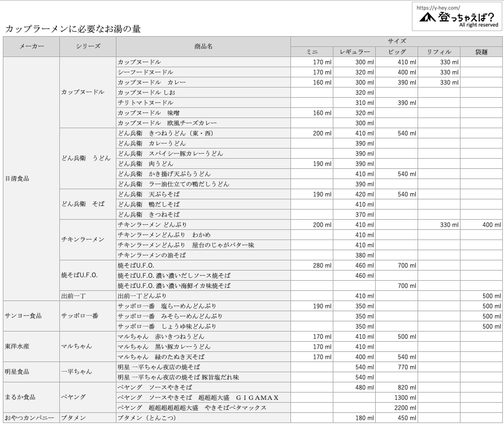Image resolution: width=504 pixels, height=427 pixels.
Task: Select the 東洋水産 maker cell
Action: coord(32,347)
